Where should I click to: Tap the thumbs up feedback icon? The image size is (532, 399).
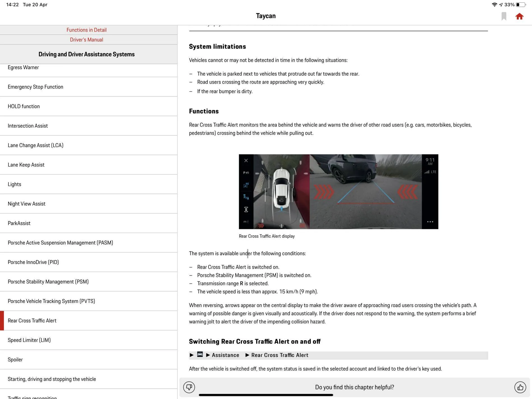(520, 387)
